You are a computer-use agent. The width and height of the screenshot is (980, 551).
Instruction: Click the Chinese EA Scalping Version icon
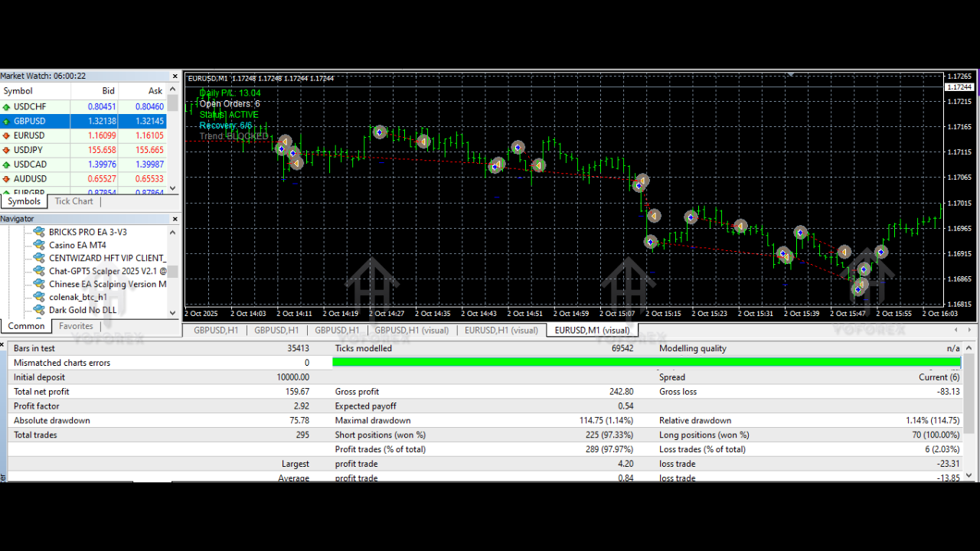[x=40, y=284]
